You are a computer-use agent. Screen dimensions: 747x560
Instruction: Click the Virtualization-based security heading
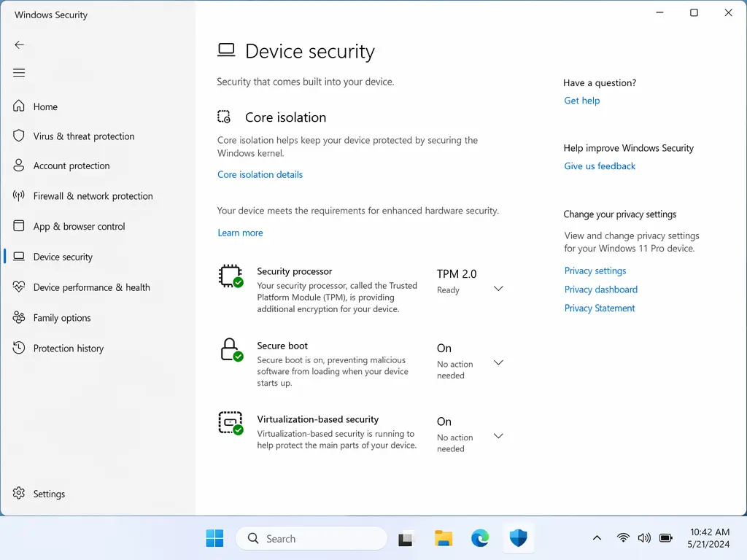[318, 419]
